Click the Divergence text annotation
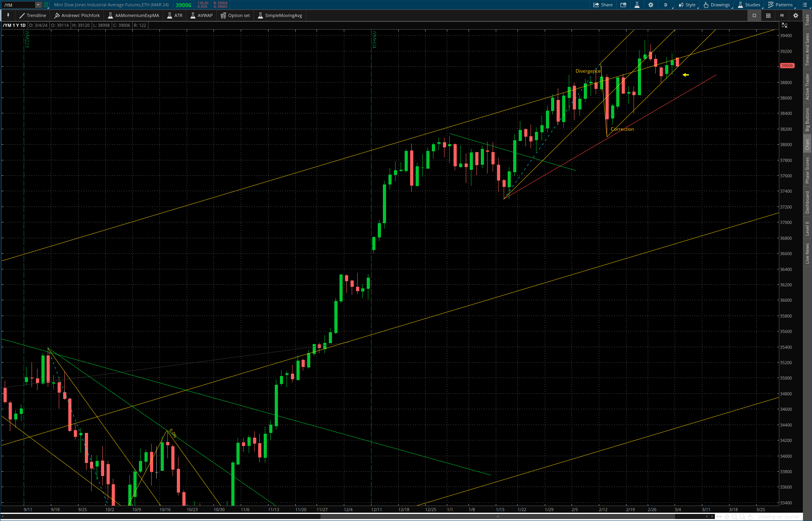Screen dimensions: 812x521 coord(588,71)
